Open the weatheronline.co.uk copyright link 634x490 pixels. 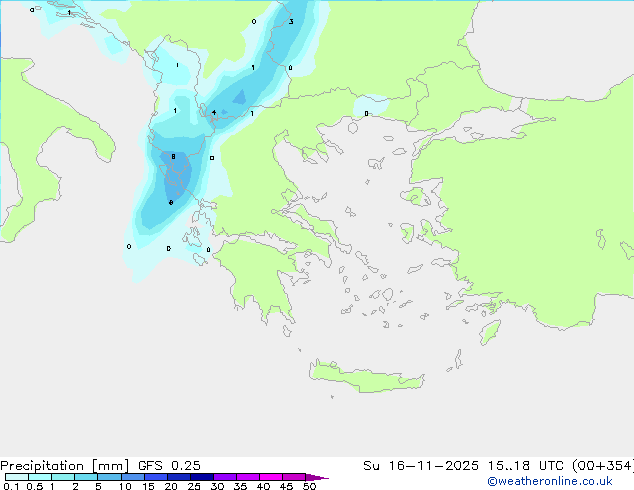tap(550, 481)
